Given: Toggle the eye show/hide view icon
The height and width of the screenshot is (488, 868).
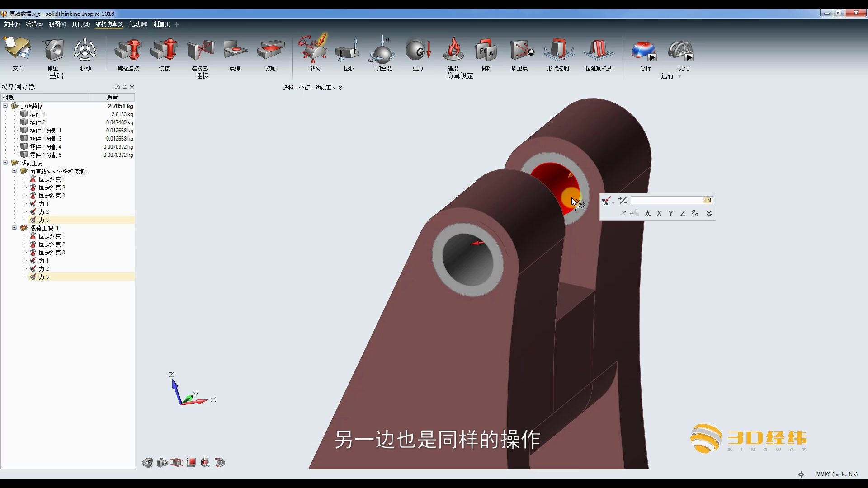Looking at the screenshot, I should pos(147,462).
